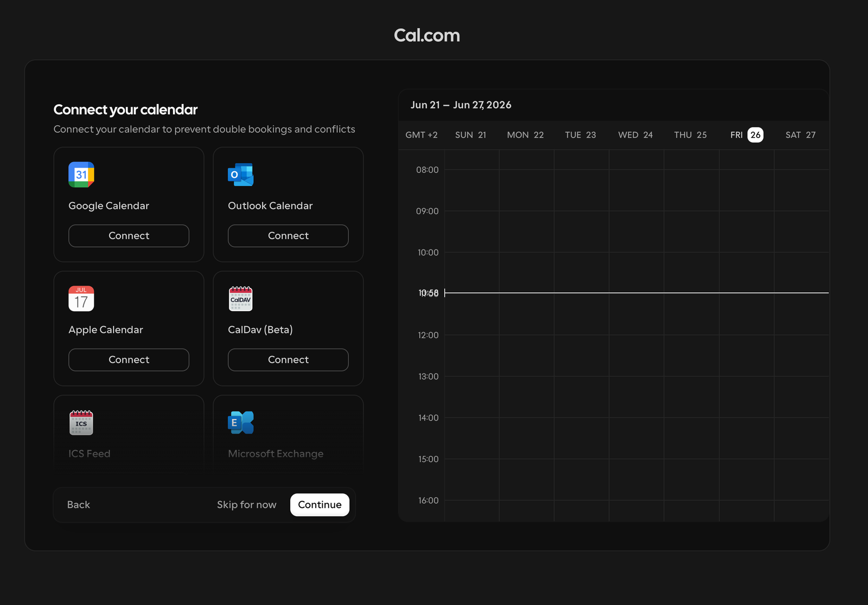Click the ICS Feed icon
868x605 pixels.
[x=81, y=423]
